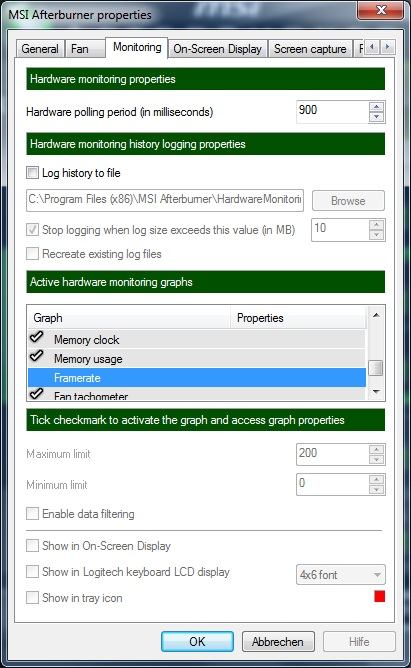Viewport: 411px width, 668px height.
Task: Click the Graph column header
Action: [x=129, y=318]
